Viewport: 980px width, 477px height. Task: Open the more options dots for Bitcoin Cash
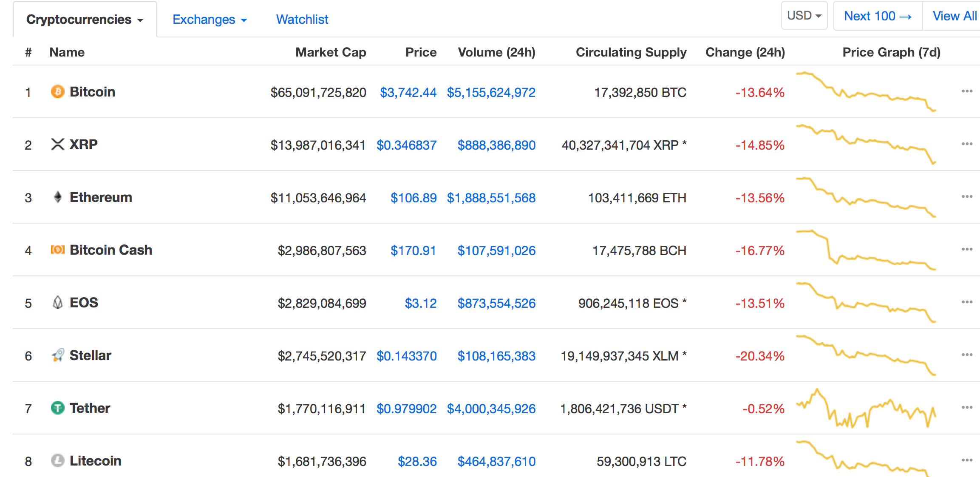coord(967,249)
